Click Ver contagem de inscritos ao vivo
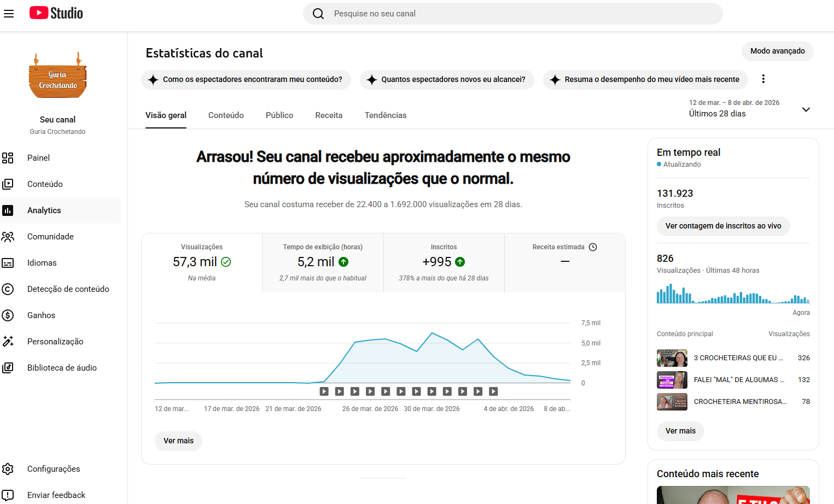The height and width of the screenshot is (504, 834). (723, 226)
